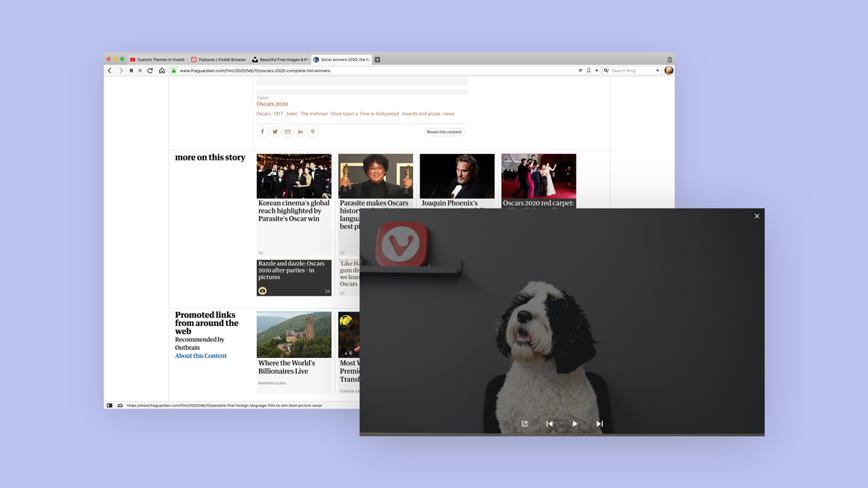Open Korean cinema's global reach story thumbnail

[x=294, y=176]
